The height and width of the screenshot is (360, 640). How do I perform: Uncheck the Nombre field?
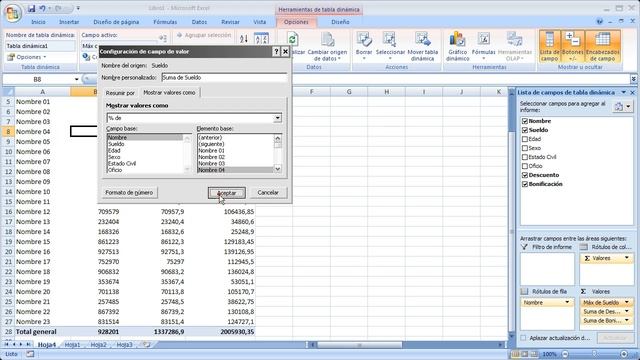pyautogui.click(x=525, y=121)
